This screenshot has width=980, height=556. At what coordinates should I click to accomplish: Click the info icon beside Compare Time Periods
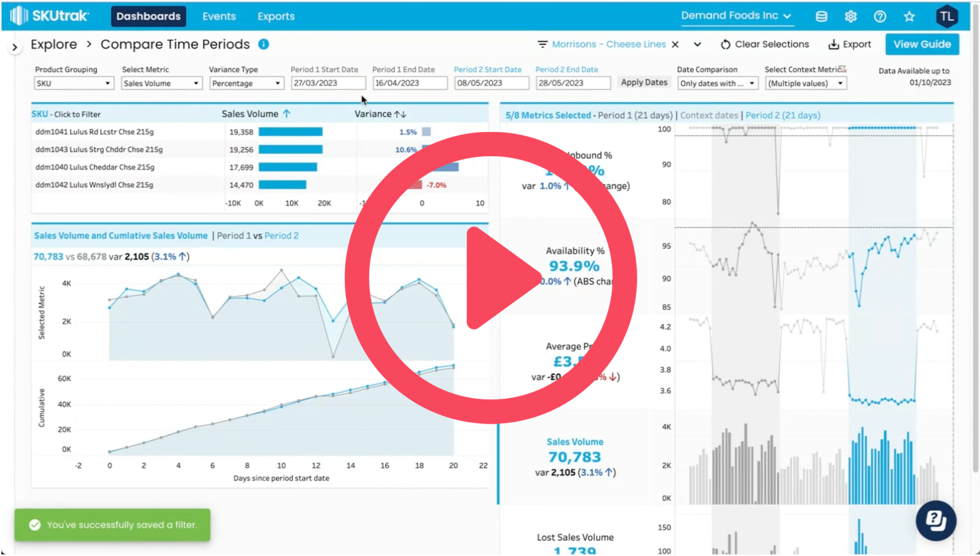click(x=263, y=44)
